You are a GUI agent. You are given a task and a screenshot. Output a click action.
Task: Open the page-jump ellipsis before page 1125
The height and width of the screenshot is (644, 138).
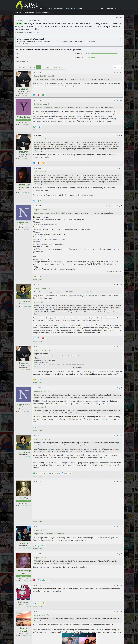pos(51,67)
